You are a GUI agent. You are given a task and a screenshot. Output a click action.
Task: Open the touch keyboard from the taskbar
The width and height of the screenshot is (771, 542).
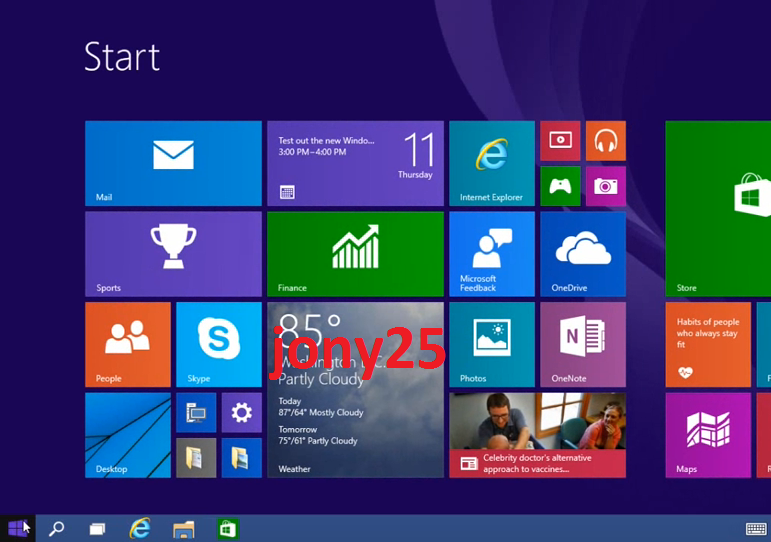(756, 529)
